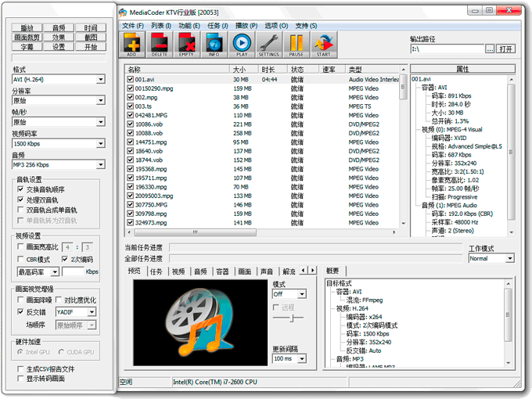
Task: Open the 支持 (S) menu
Action: 306,26
